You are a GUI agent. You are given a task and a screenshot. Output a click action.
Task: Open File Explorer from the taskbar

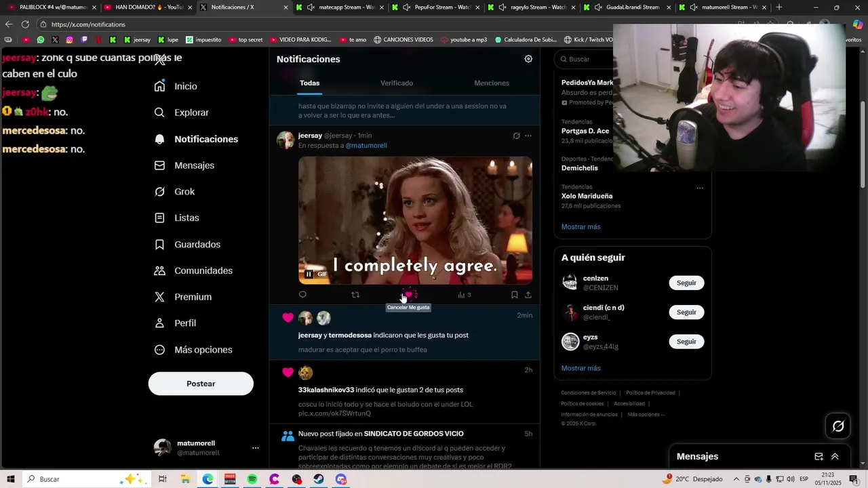click(185, 479)
